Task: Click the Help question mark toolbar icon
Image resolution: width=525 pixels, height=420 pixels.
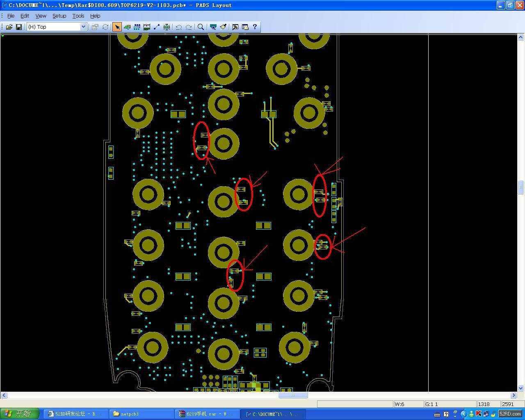Action: (x=255, y=27)
